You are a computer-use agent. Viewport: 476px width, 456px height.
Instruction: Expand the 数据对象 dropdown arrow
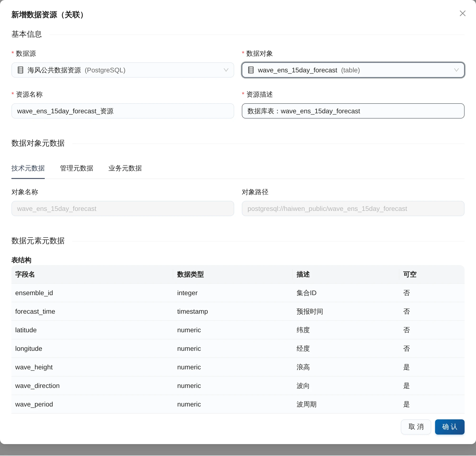tap(456, 70)
